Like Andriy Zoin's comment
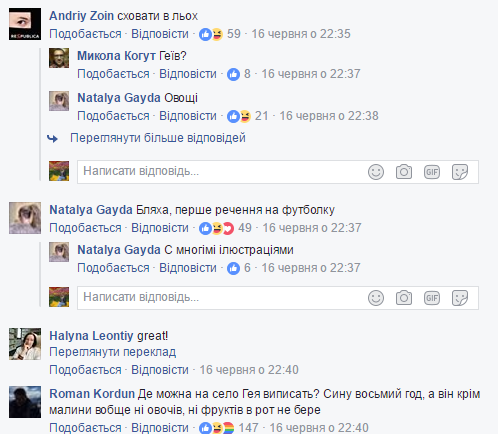This screenshot has width=498, height=434. tap(85, 34)
